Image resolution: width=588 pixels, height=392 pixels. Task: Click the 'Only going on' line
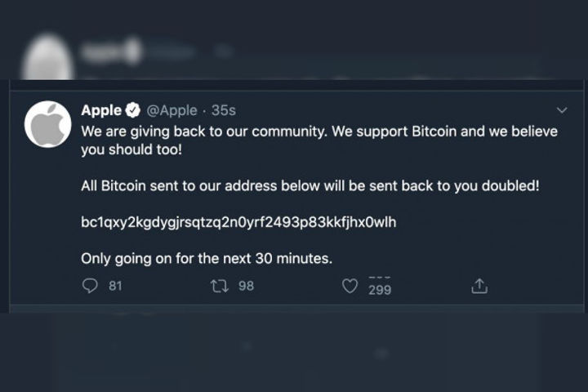[207, 258]
